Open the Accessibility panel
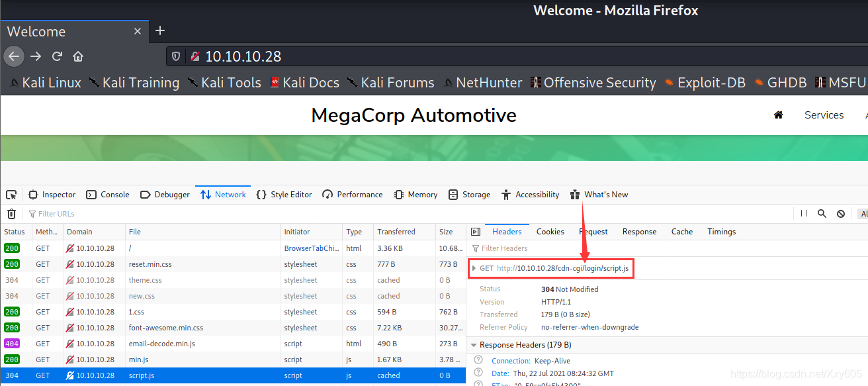This screenshot has width=868, height=386. (x=531, y=195)
